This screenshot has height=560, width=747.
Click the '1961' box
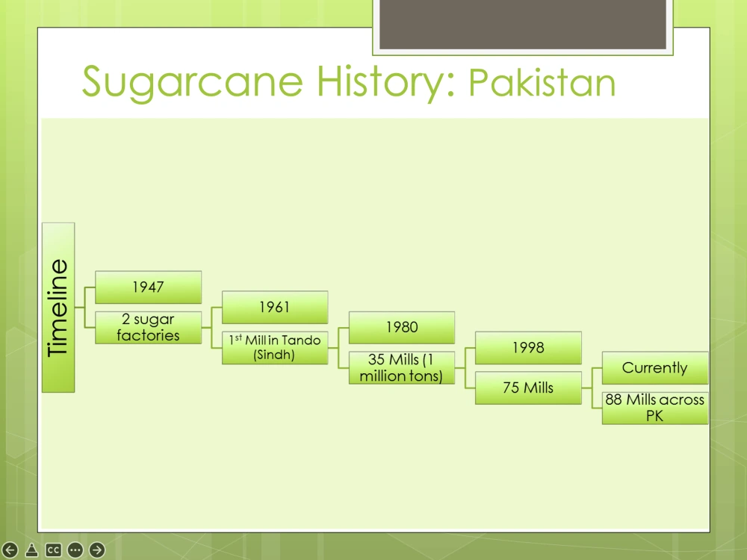[x=275, y=307]
